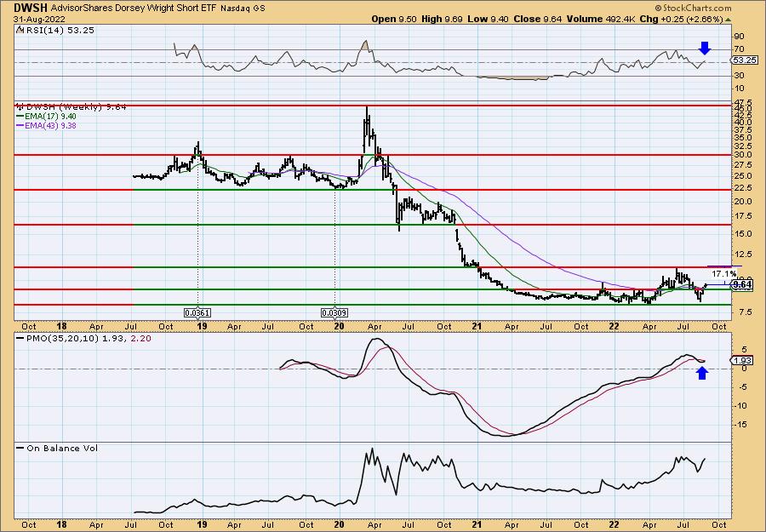Click the -10 level on the PMO axis
Screen dimensions: 766x532
pyautogui.click(x=740, y=405)
